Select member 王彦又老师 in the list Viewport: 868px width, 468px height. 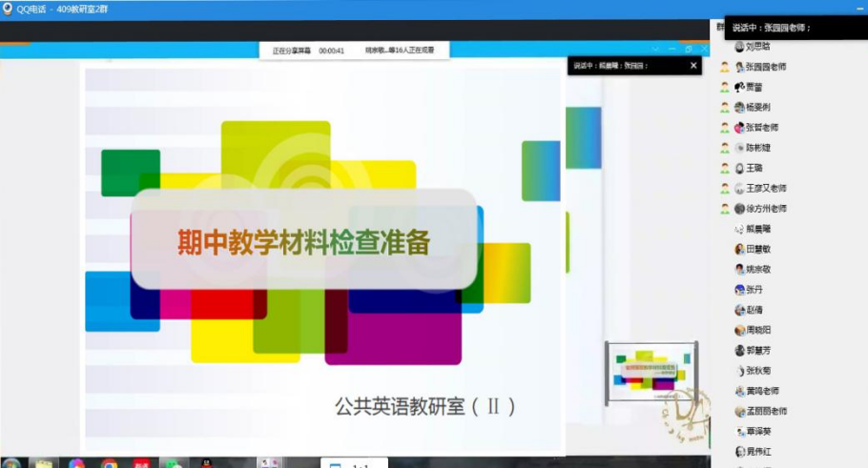pos(766,189)
